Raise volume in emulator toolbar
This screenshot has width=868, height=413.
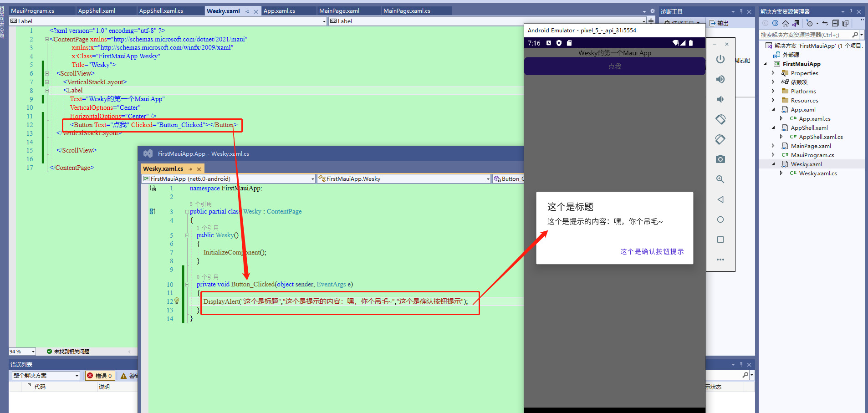coord(720,79)
